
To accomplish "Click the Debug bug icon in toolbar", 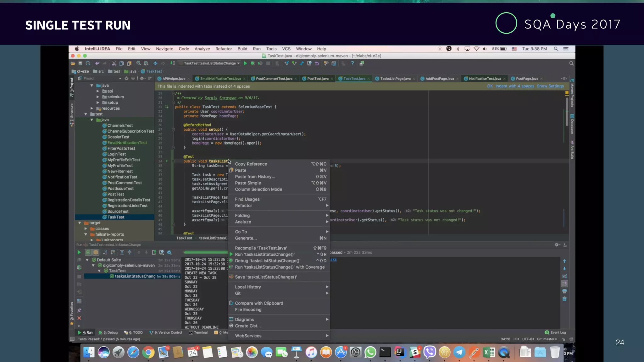I will (x=253, y=63).
